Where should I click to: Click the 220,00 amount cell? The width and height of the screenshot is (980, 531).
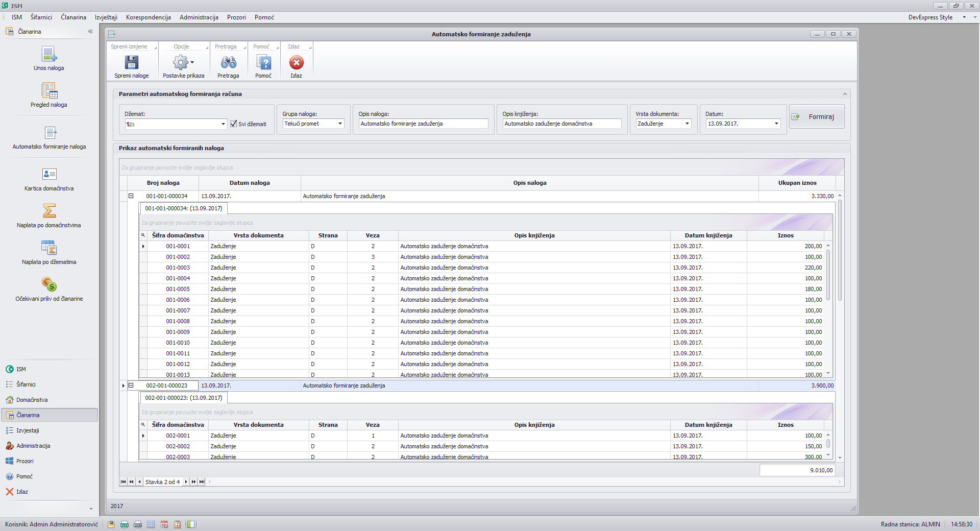[785, 268]
